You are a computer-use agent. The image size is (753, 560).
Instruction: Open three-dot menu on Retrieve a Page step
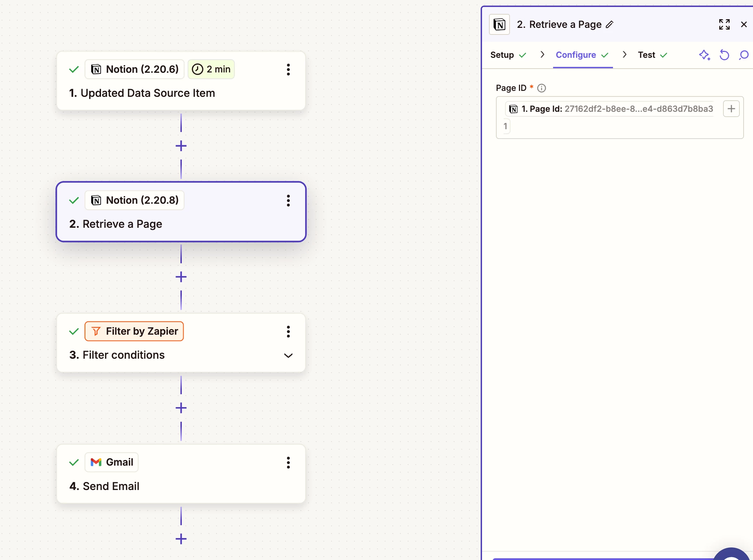pos(288,201)
